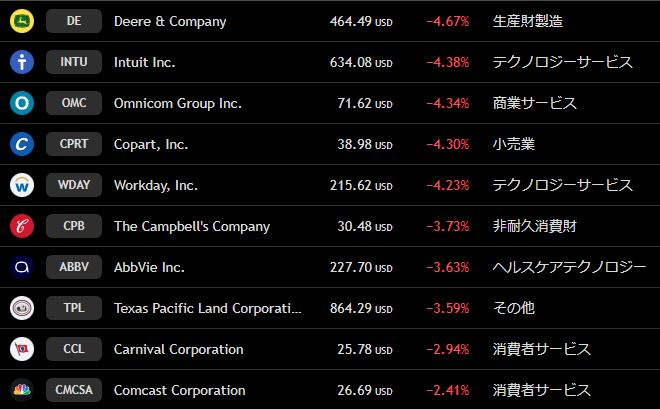The height and width of the screenshot is (409, 660).
Task: Click the Deere & Company logo icon
Action: 22,21
